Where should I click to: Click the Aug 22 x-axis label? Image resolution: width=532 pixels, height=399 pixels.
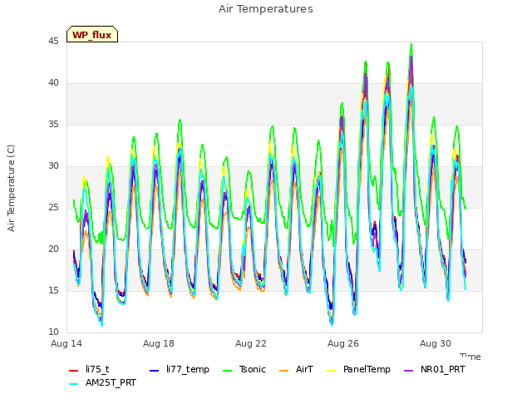tap(251, 343)
